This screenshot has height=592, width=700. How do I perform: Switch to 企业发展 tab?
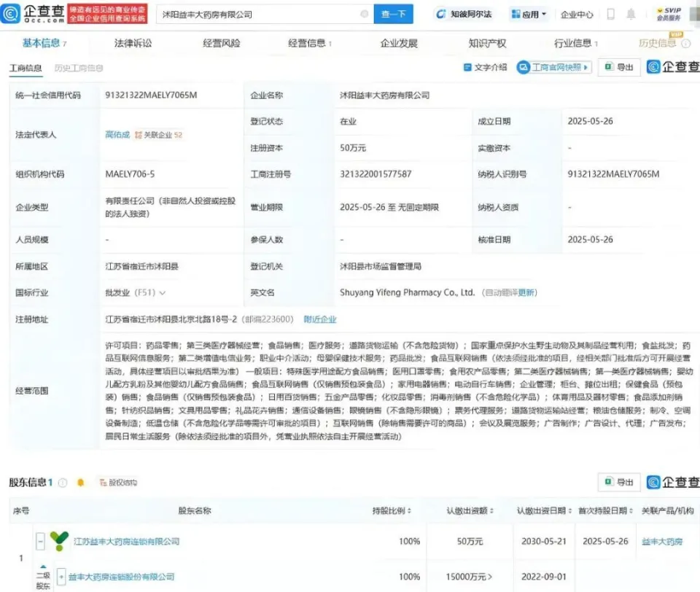tap(399, 43)
